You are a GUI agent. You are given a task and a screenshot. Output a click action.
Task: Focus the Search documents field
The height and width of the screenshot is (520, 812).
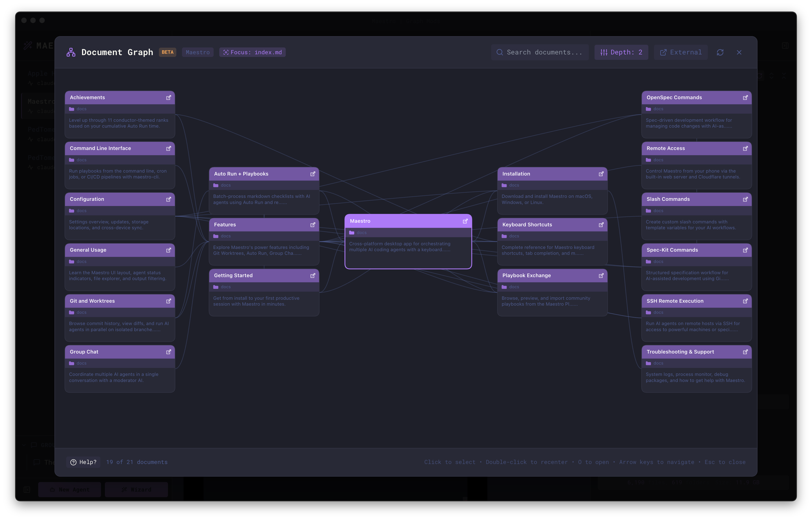pyautogui.click(x=540, y=52)
